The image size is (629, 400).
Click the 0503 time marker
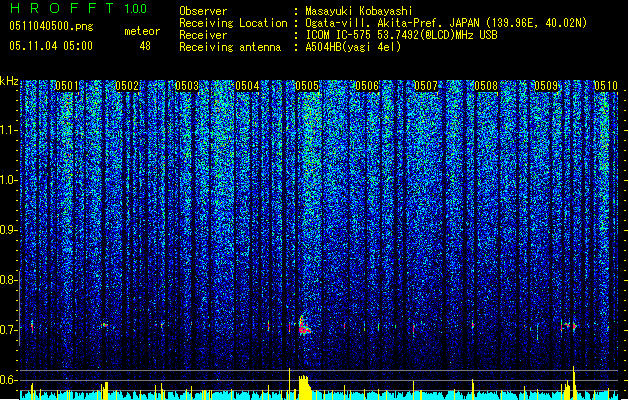(187, 86)
